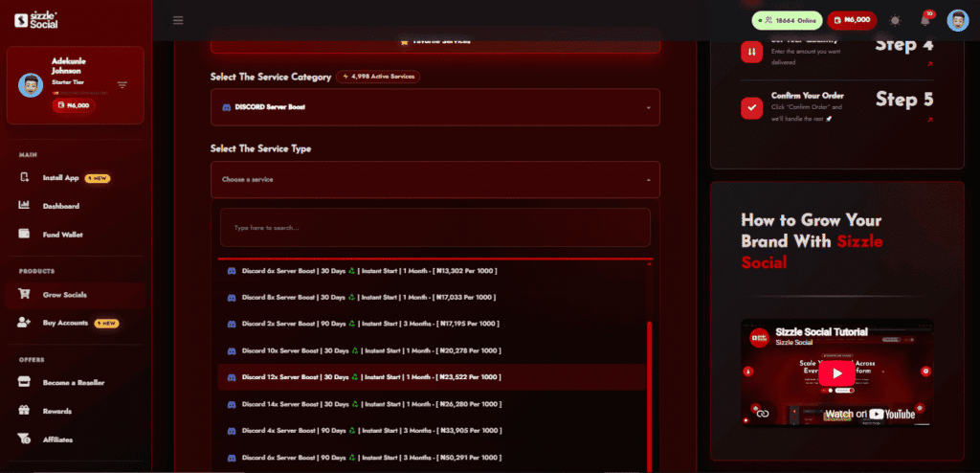Screen dimensions: 980x473
Task: Open Become a Reseller
Action: click(x=74, y=382)
